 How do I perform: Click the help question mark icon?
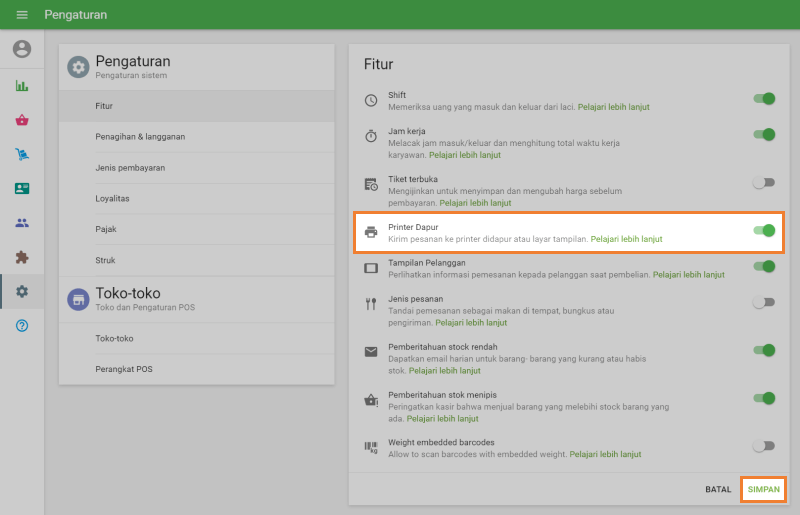coord(22,326)
